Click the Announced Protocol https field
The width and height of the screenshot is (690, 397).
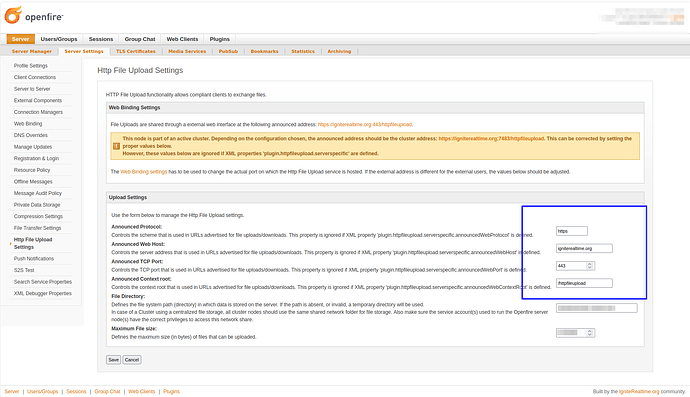pyautogui.click(x=572, y=231)
